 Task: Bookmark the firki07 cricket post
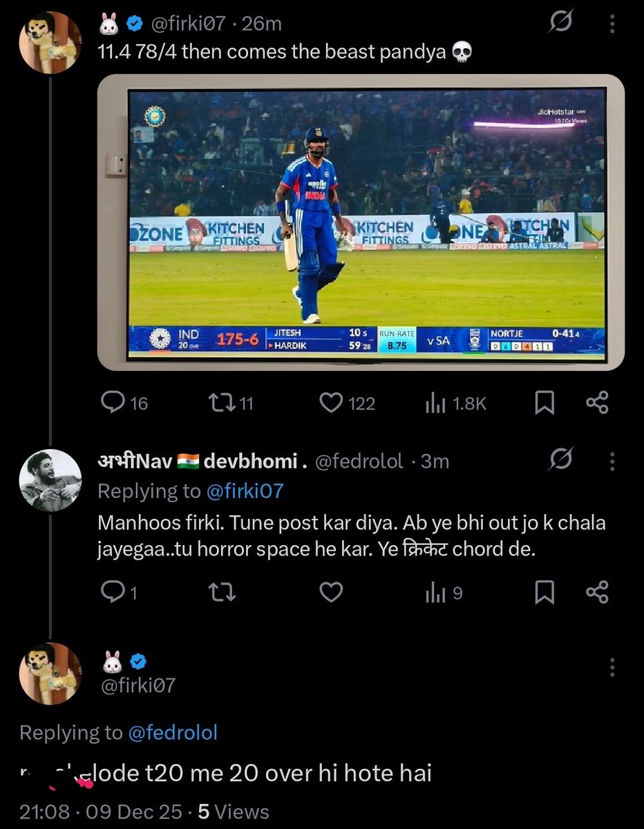click(544, 403)
